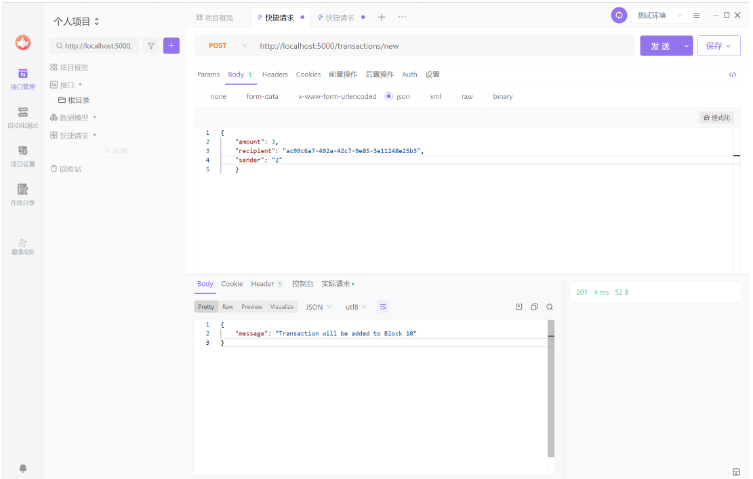Viewport: 753px width, 479px height.
Task: Click the 保存 save button
Action: tap(718, 46)
